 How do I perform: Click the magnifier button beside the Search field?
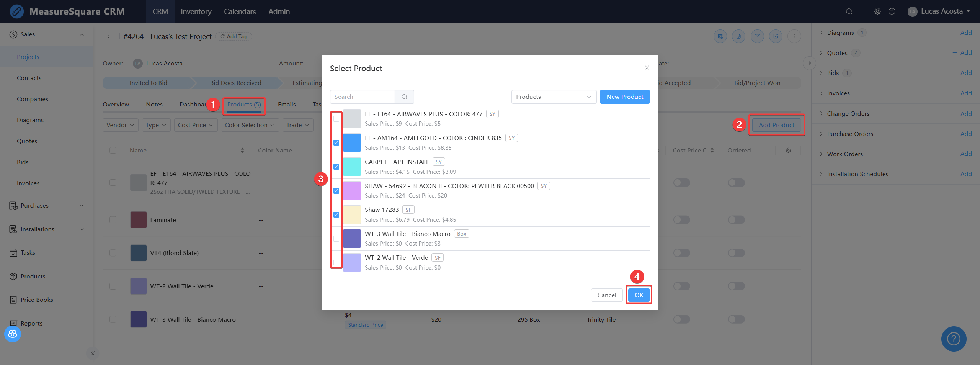(404, 97)
